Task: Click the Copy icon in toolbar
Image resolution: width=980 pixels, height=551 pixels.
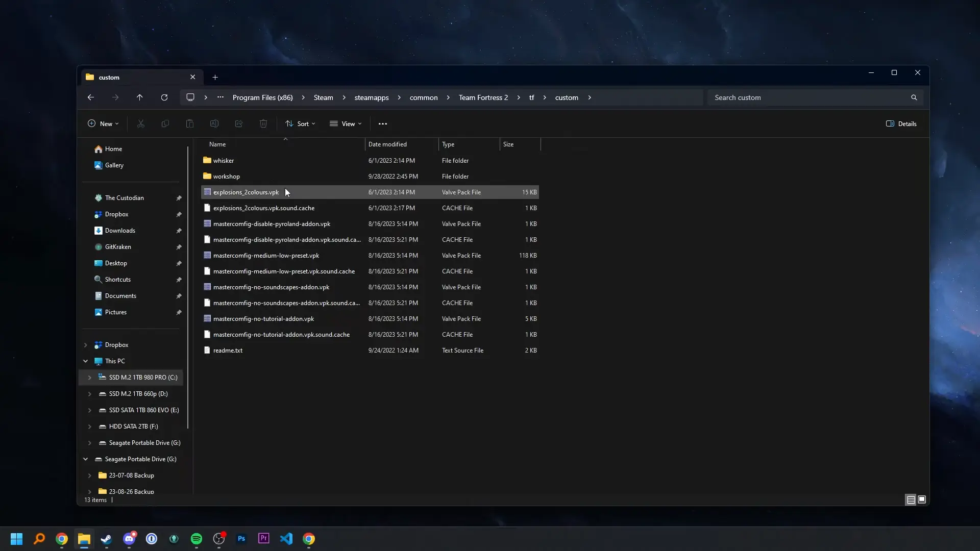Action: tap(165, 124)
